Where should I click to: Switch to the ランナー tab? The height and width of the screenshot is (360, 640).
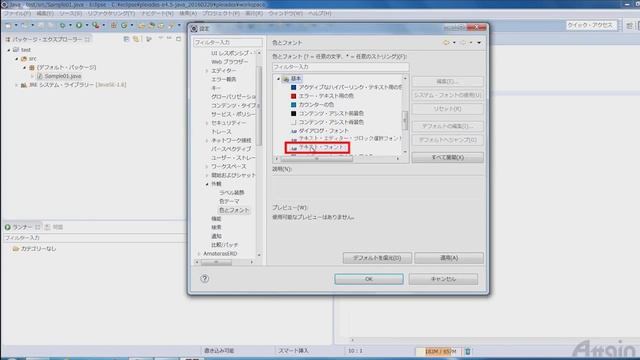tap(22, 227)
